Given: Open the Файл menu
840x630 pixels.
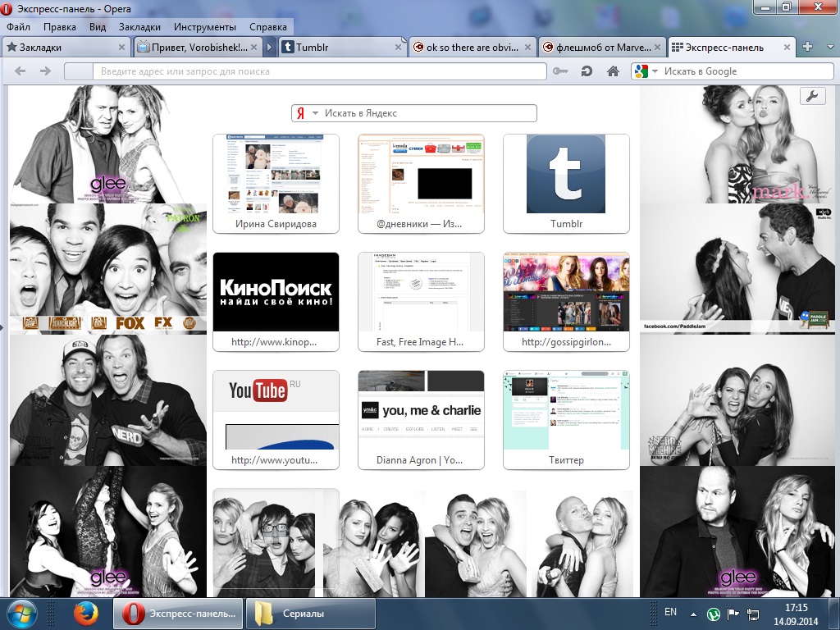Looking at the screenshot, I should (19, 27).
